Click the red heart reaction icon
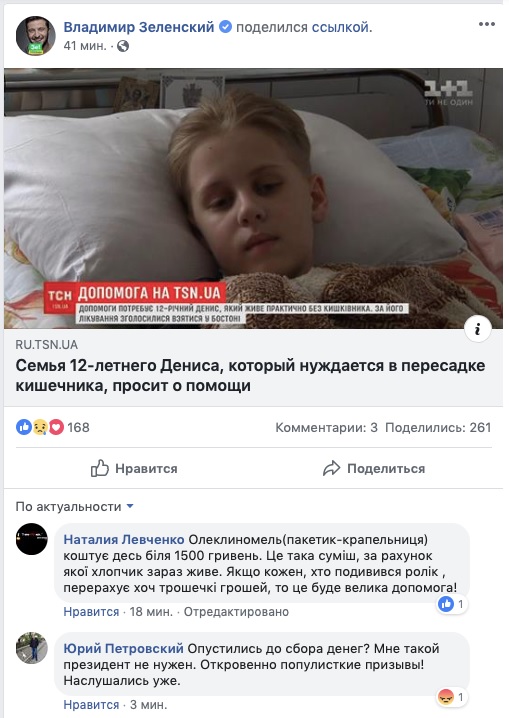 pyautogui.click(x=56, y=427)
